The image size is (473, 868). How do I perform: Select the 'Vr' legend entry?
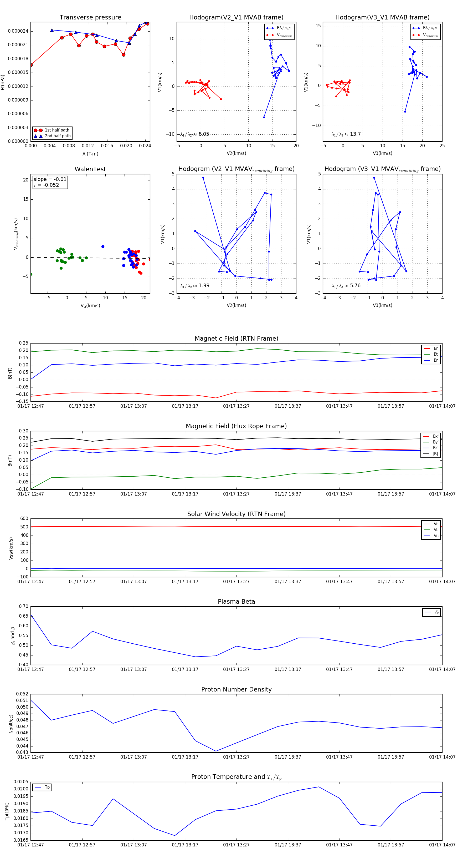pyautogui.click(x=431, y=524)
